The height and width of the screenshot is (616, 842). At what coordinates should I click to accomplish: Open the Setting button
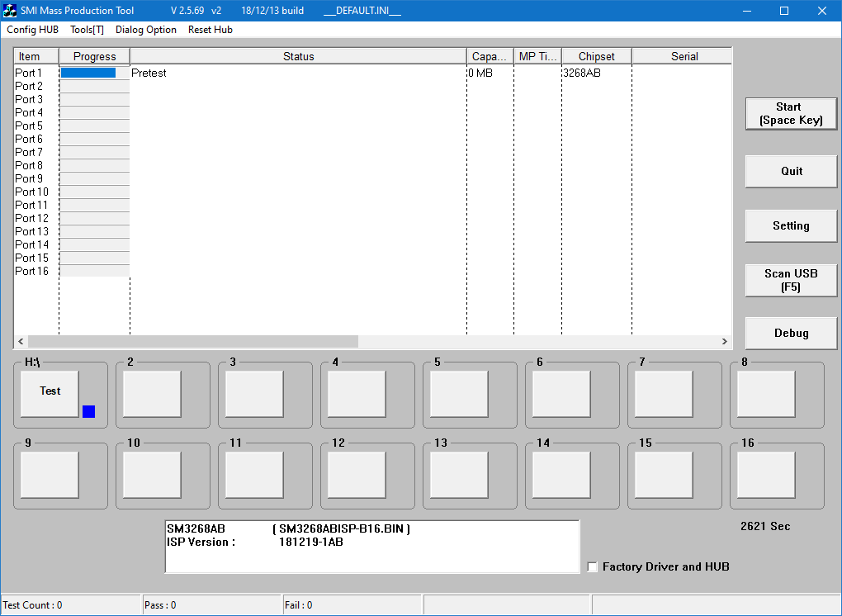[x=791, y=225]
